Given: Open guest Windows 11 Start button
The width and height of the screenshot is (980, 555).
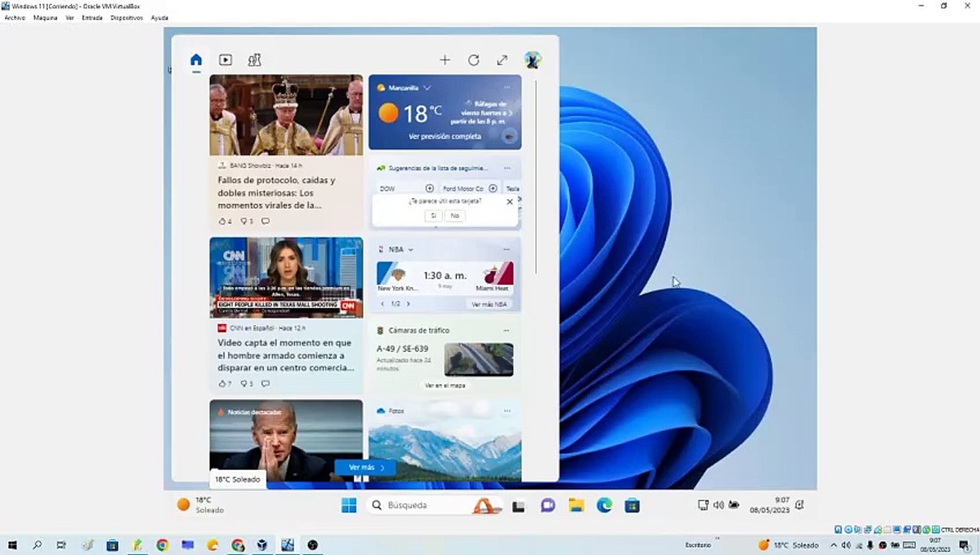Looking at the screenshot, I should tap(349, 506).
